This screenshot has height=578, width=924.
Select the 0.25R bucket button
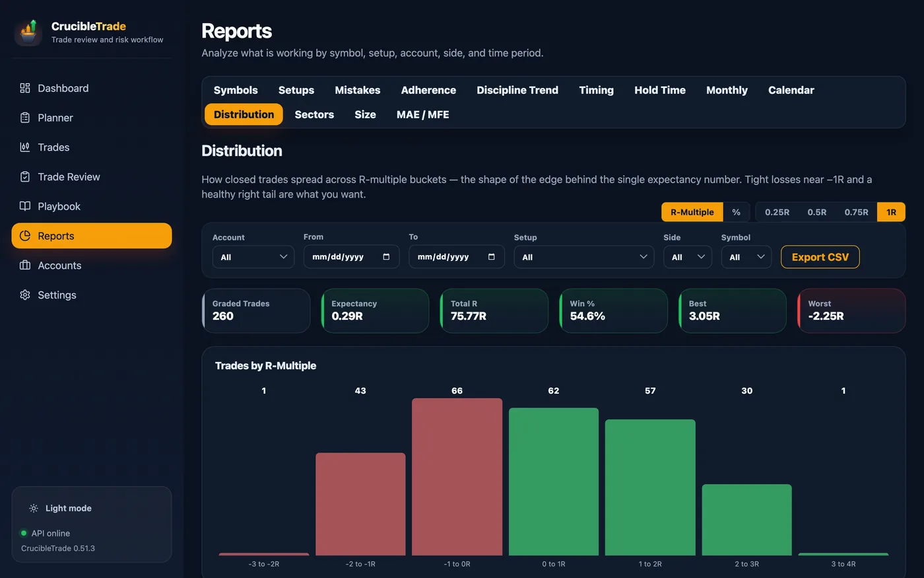[777, 212]
